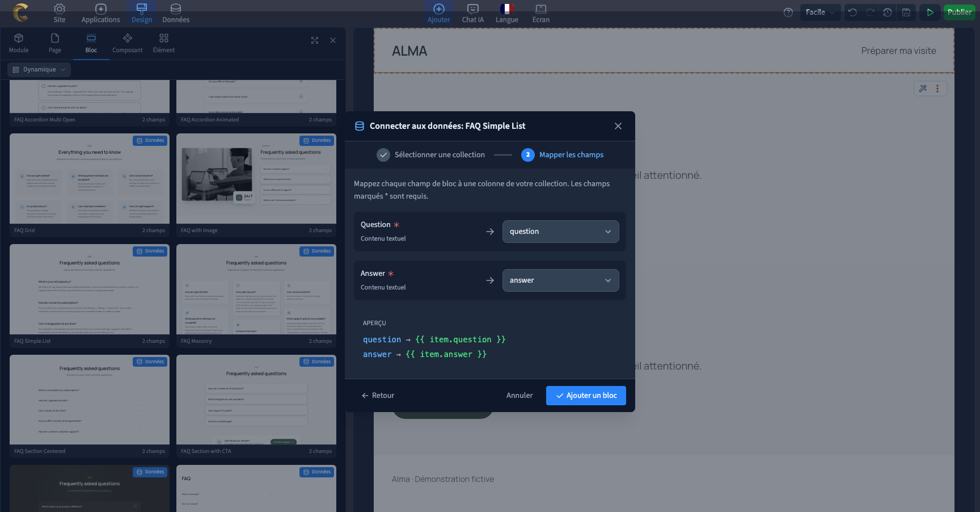Click the Ajouter plus icon
980x512 pixels.
point(439,9)
